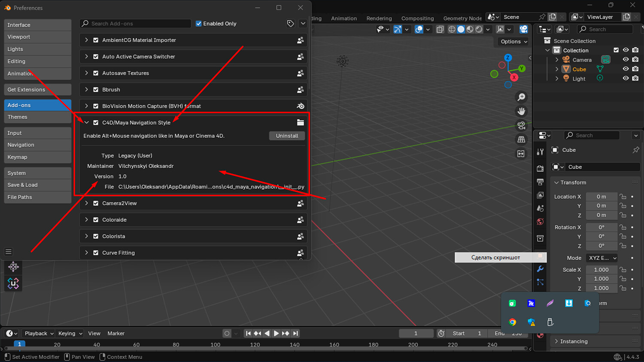The width and height of the screenshot is (644, 362).
Task: Pin the Cube properties panel
Action: (636, 150)
